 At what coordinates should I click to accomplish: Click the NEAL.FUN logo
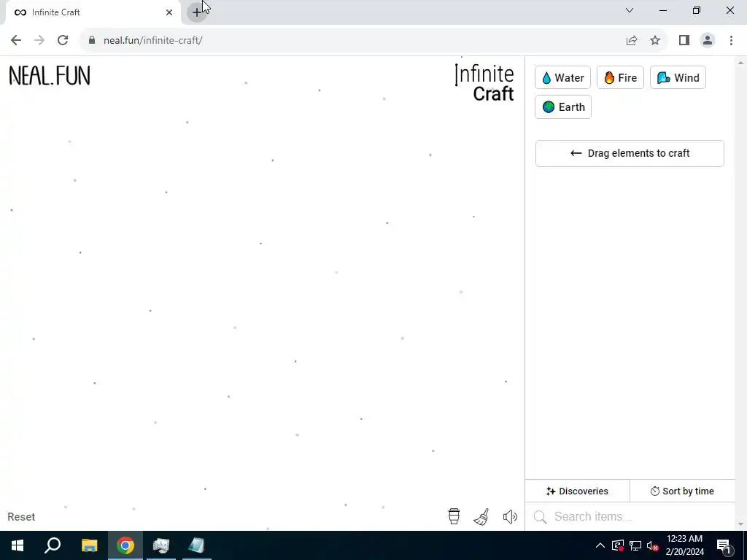click(50, 76)
